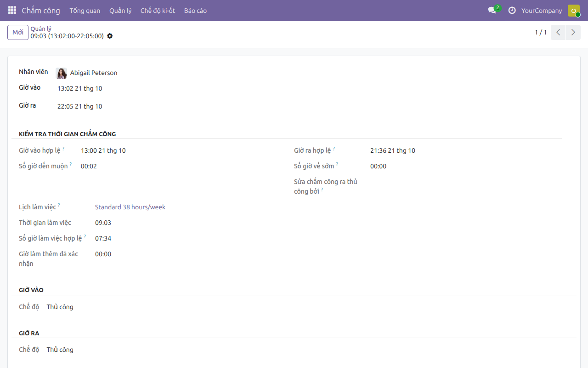Show help tooltip for Giờ vào hợp lệ
This screenshot has height=368, width=588.
pyautogui.click(x=63, y=149)
